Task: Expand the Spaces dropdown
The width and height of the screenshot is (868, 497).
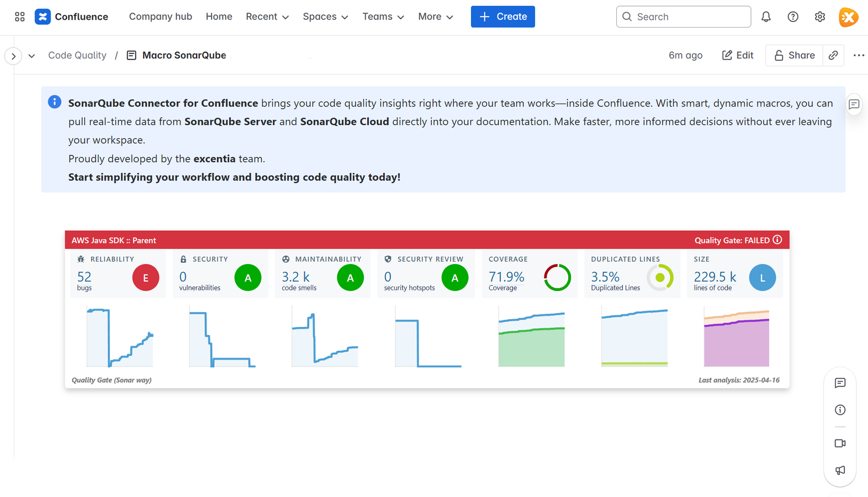Action: coord(325,17)
